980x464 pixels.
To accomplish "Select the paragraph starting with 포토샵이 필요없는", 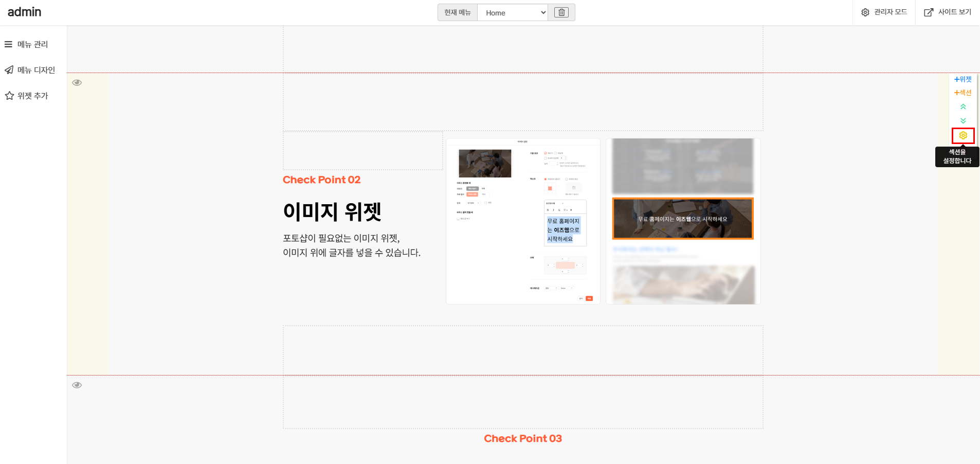I will [352, 245].
